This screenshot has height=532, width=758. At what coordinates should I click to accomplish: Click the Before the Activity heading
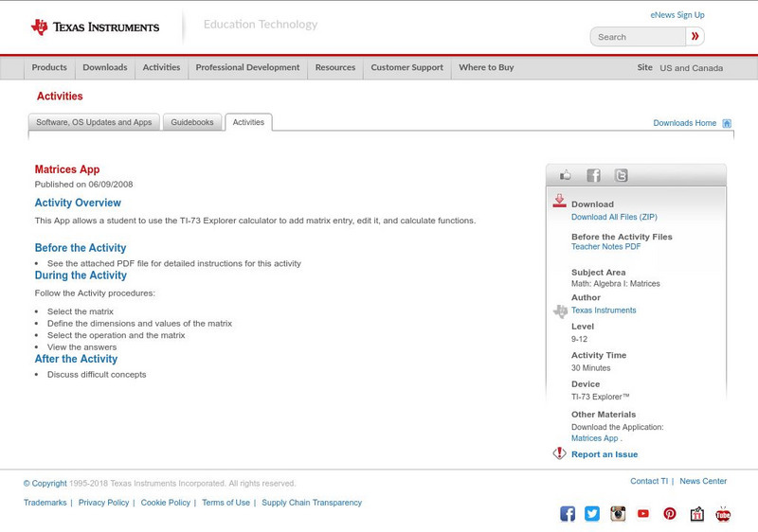pos(81,248)
